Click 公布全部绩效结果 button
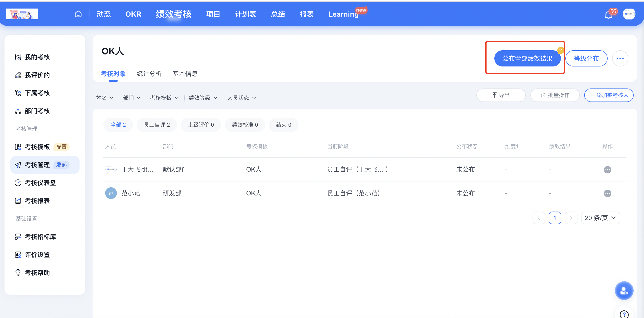Image resolution: width=644 pixels, height=318 pixels. pyautogui.click(x=528, y=58)
